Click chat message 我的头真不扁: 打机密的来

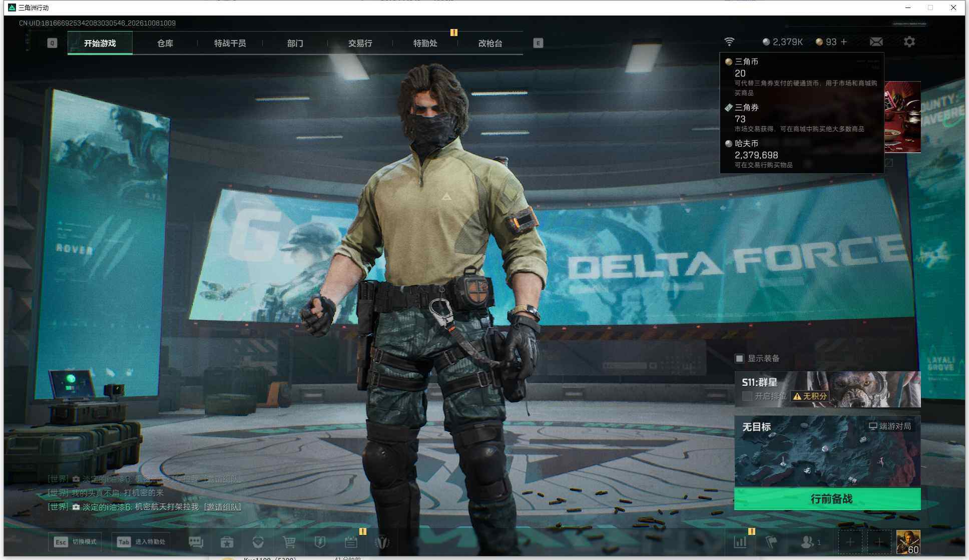(x=106, y=493)
